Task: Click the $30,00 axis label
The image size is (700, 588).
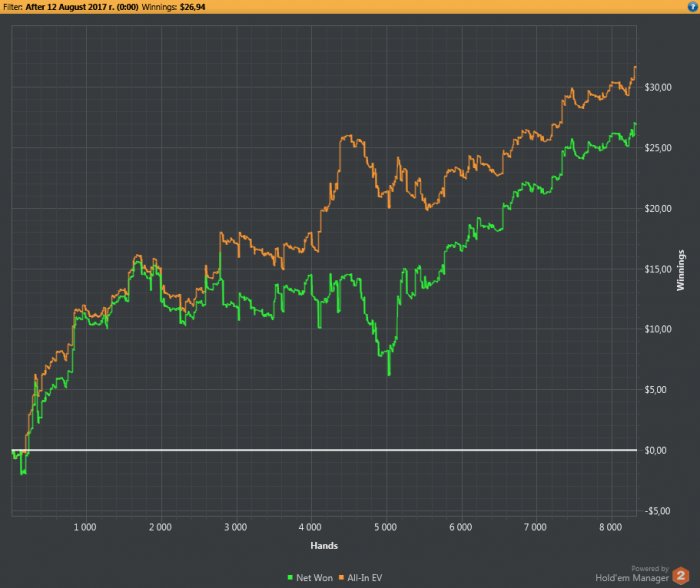Action: pyautogui.click(x=658, y=88)
